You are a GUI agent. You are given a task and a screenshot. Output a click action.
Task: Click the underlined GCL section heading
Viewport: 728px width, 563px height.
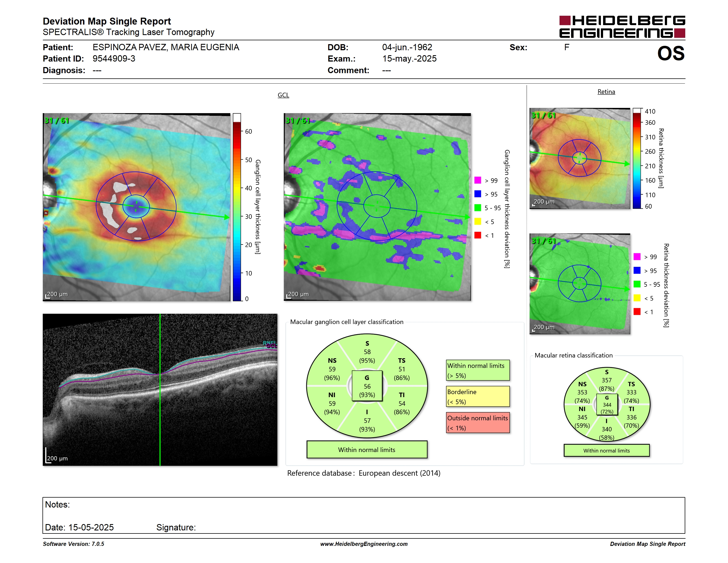[x=283, y=95]
